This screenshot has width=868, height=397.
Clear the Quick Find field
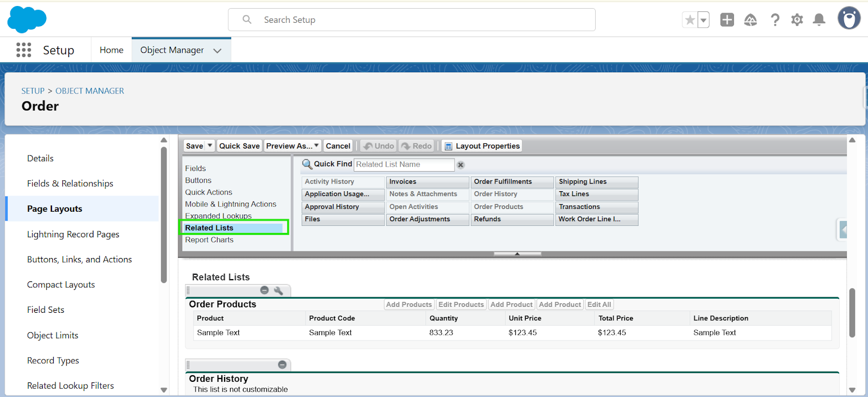(x=461, y=165)
